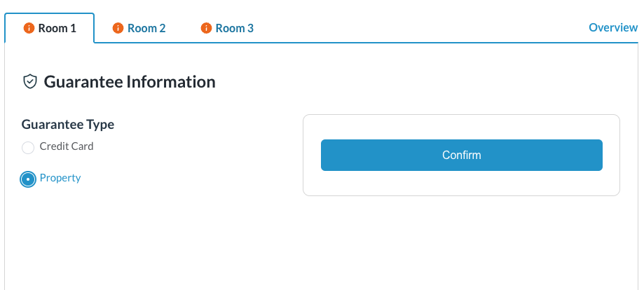Screen dimensions: 644x290
Task: Go to the Room 3 tab
Action: tap(234, 28)
